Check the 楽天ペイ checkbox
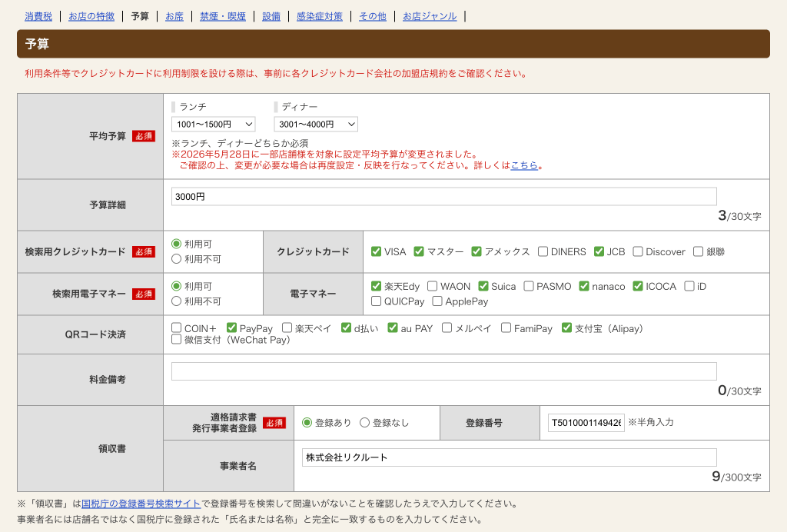Image resolution: width=787 pixels, height=532 pixels. point(287,328)
